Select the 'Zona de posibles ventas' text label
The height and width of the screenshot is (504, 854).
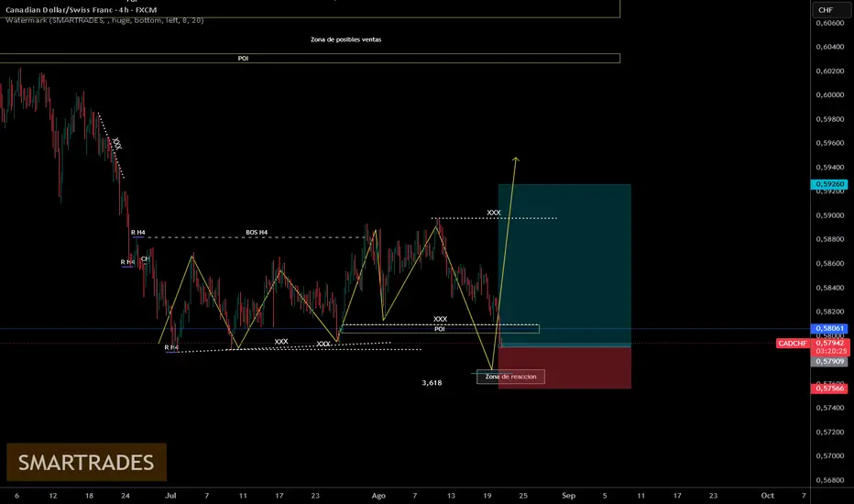point(345,39)
